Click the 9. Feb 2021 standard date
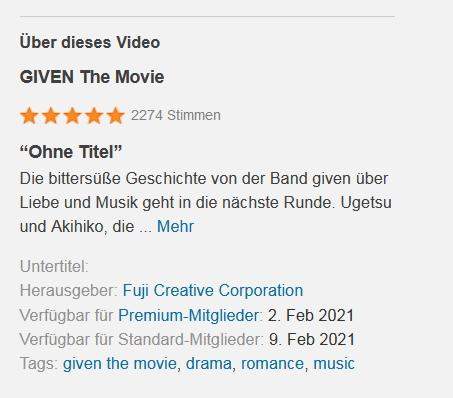 click(x=312, y=339)
